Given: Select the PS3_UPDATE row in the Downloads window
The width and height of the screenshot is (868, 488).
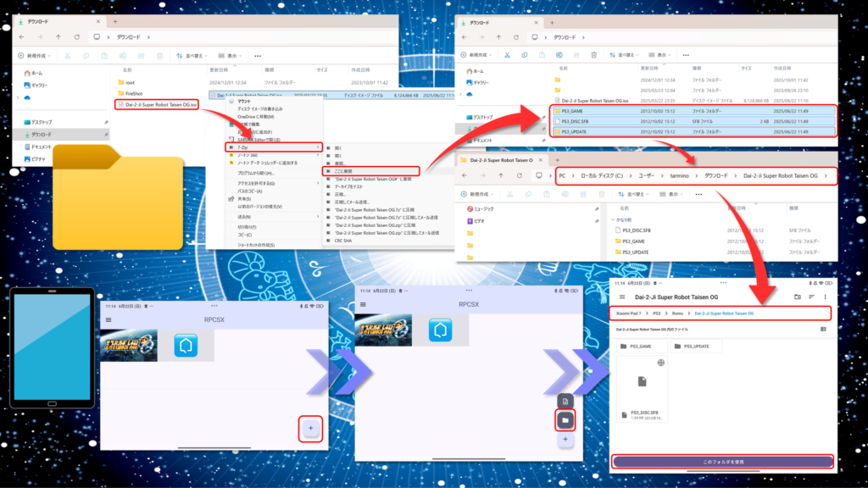Looking at the screenshot, I should pos(693,131).
